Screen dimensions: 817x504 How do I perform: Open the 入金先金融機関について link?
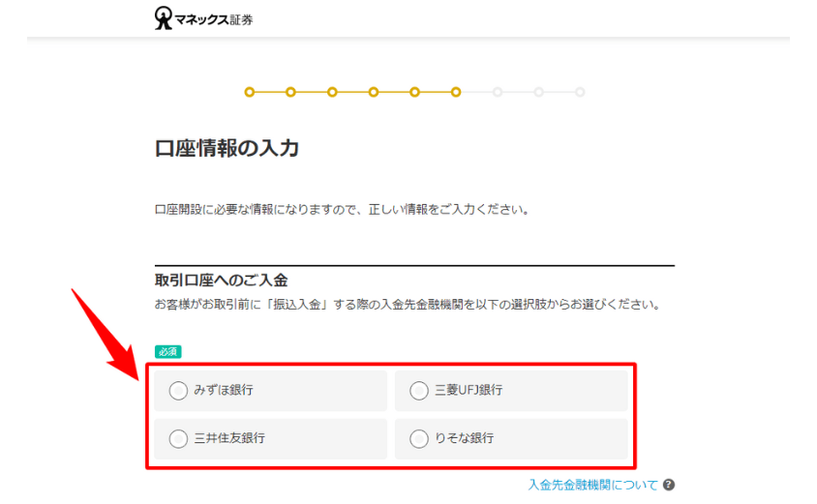[x=593, y=485]
